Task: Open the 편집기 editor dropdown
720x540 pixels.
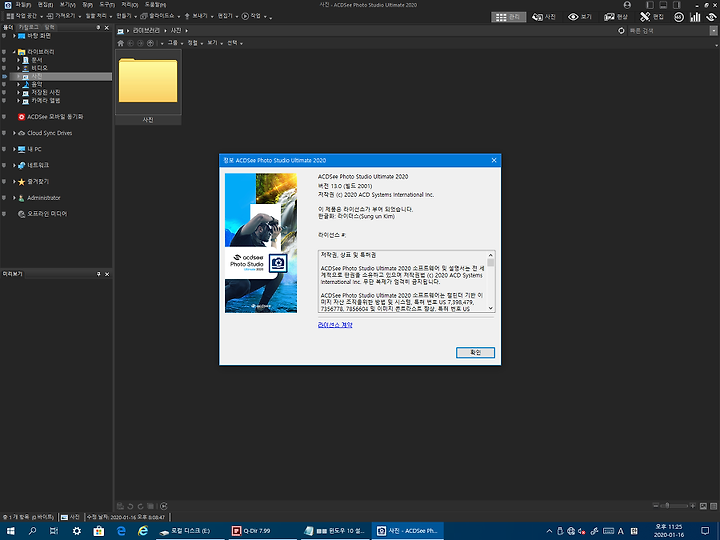Action: 228,16
